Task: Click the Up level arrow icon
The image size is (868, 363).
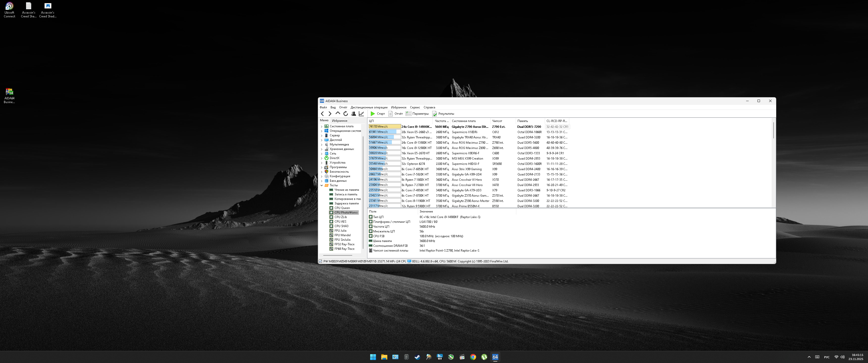Action: pyautogui.click(x=338, y=113)
